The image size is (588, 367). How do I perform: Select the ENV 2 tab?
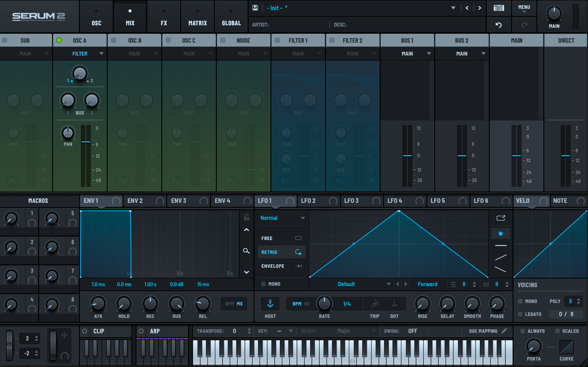[x=135, y=201]
